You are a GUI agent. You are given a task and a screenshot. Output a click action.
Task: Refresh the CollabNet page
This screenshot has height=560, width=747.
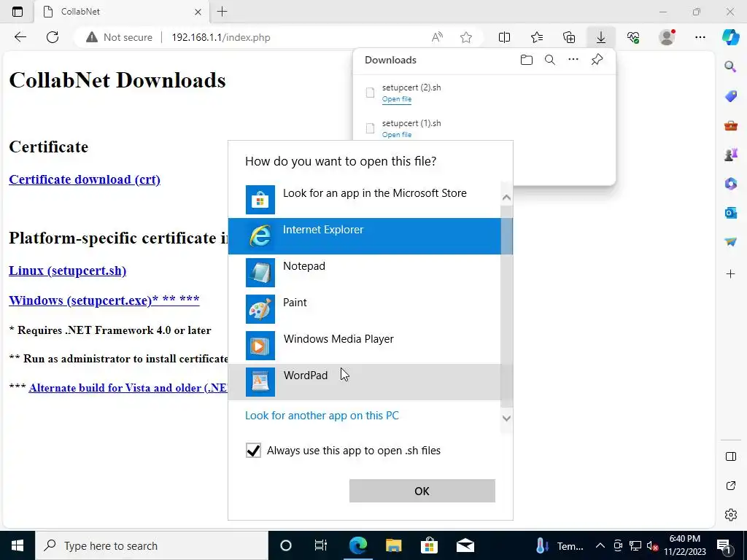coord(53,37)
